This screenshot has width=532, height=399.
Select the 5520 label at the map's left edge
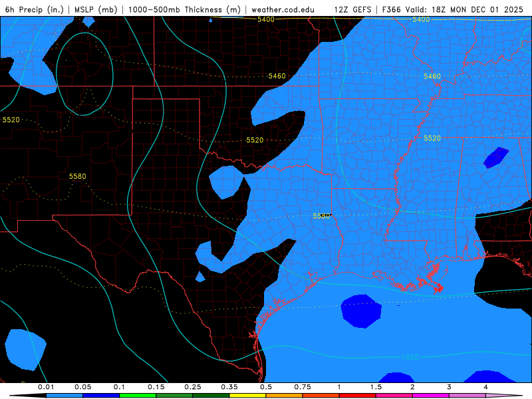click(x=11, y=120)
